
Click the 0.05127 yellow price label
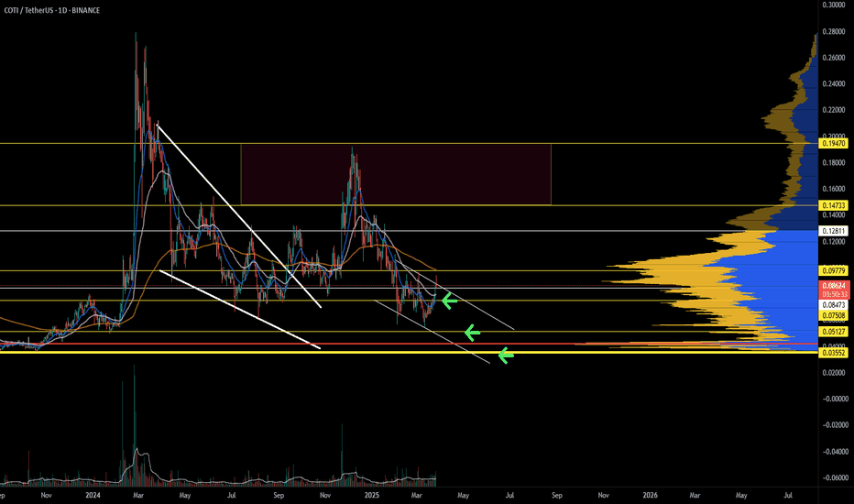pos(833,332)
